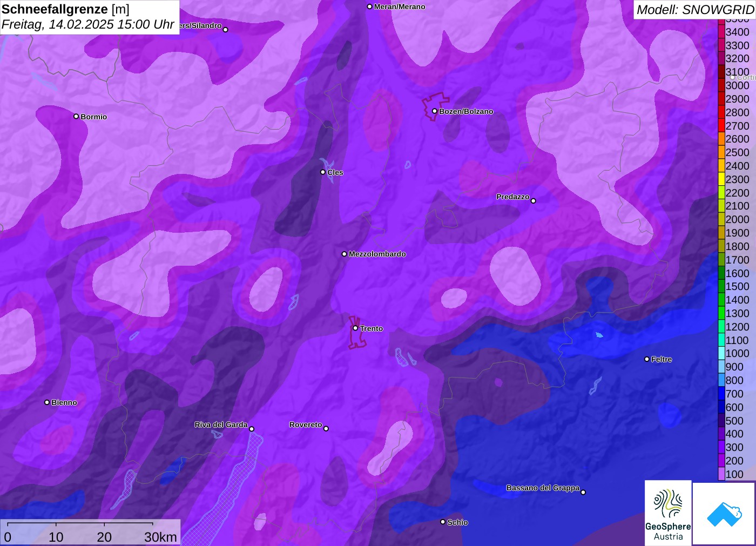Click the Feltre label text

coord(661,359)
